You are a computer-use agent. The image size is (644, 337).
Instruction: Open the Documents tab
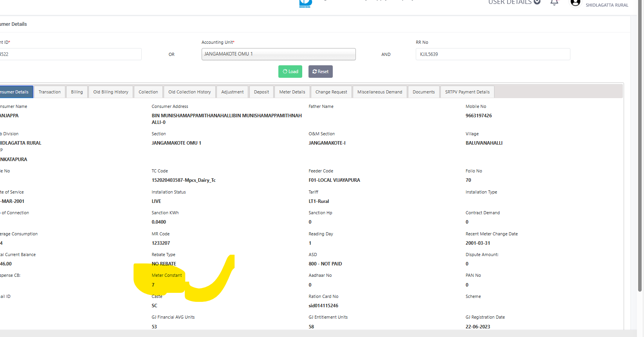(424, 92)
